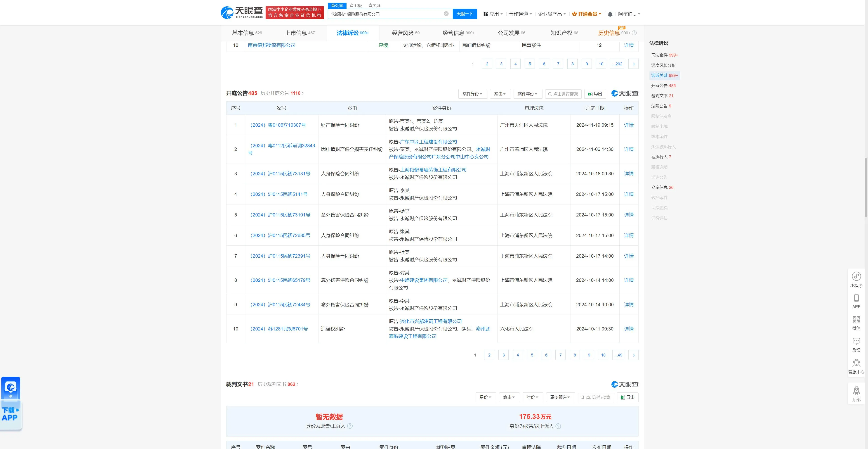Click the APP phone icon in sidebar

point(856,298)
